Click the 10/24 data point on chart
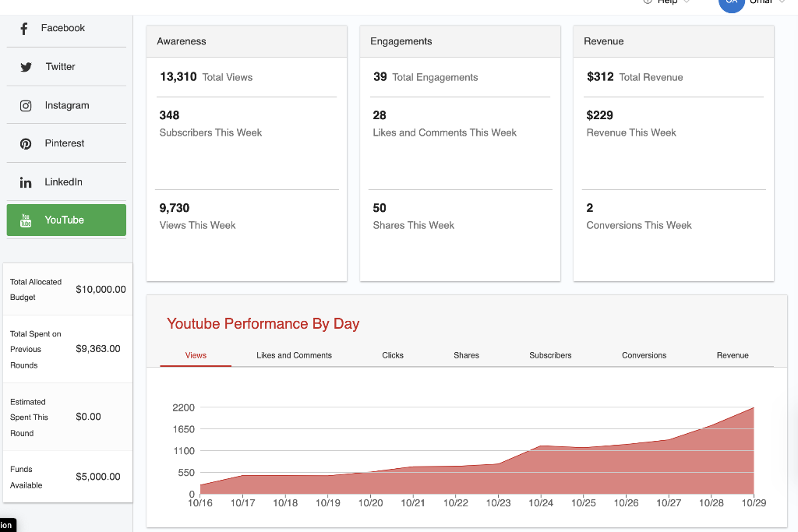Viewport: 798px width, 532px height. click(x=541, y=446)
